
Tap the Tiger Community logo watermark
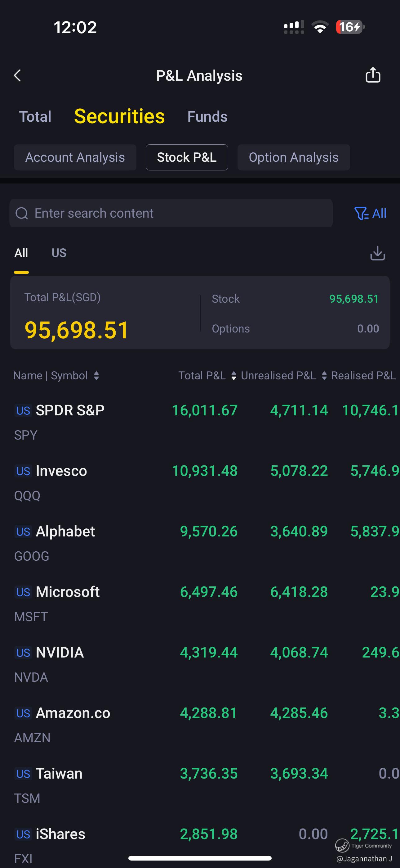342,845
